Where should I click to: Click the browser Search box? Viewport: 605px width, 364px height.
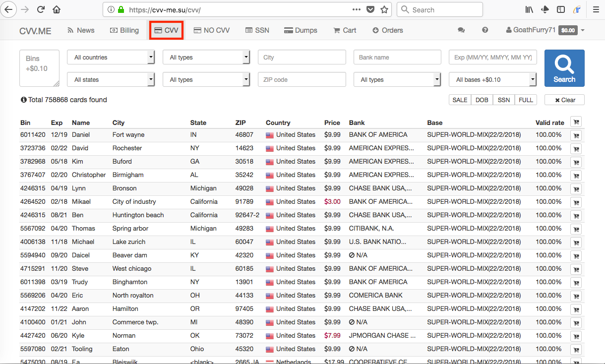[440, 9]
